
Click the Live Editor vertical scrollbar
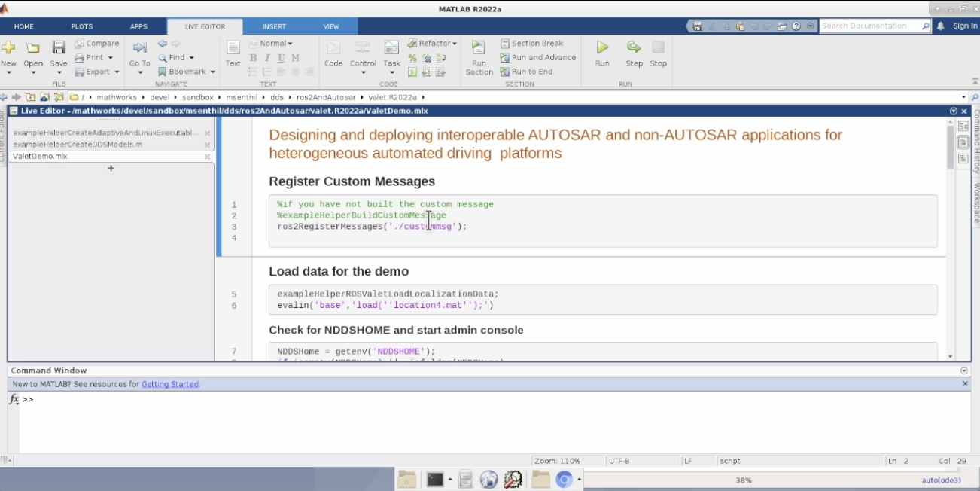(x=950, y=147)
